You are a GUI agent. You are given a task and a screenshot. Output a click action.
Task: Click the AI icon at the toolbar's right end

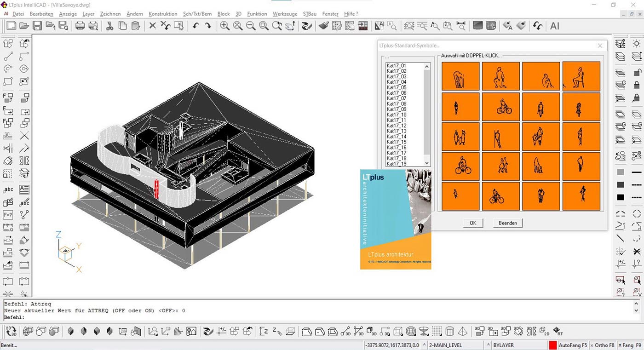[x=554, y=26]
